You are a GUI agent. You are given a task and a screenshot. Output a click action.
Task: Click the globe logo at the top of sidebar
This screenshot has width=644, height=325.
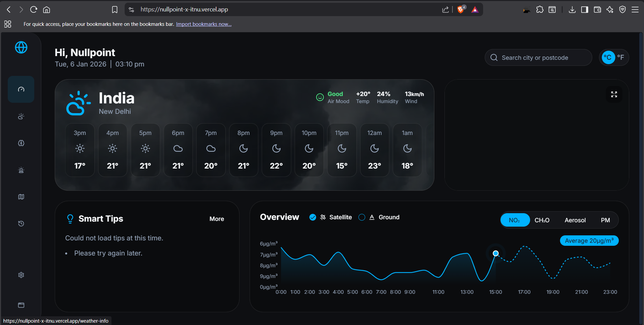[x=21, y=48]
